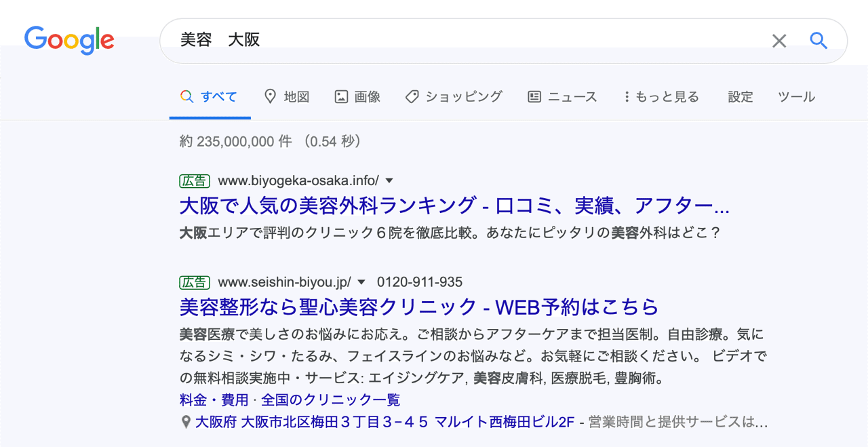
Task: Switch to the ニュース tab
Action: [562, 97]
